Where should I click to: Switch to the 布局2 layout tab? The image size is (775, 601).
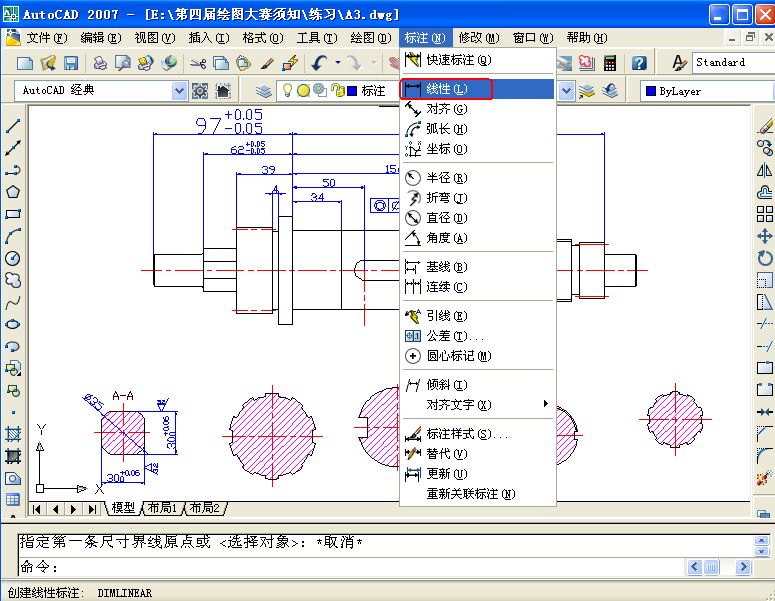coord(205,508)
